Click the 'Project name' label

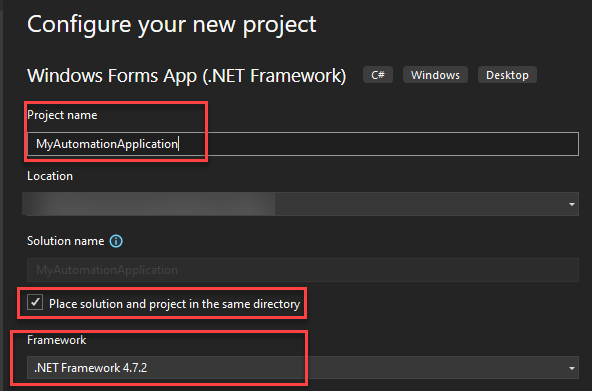pyautogui.click(x=62, y=115)
